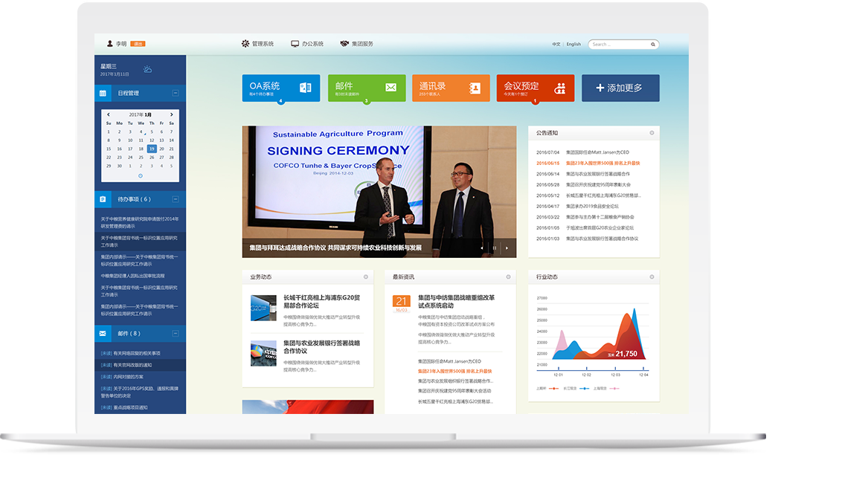
Task: Open the 管理系统 menu
Action: [x=257, y=44]
